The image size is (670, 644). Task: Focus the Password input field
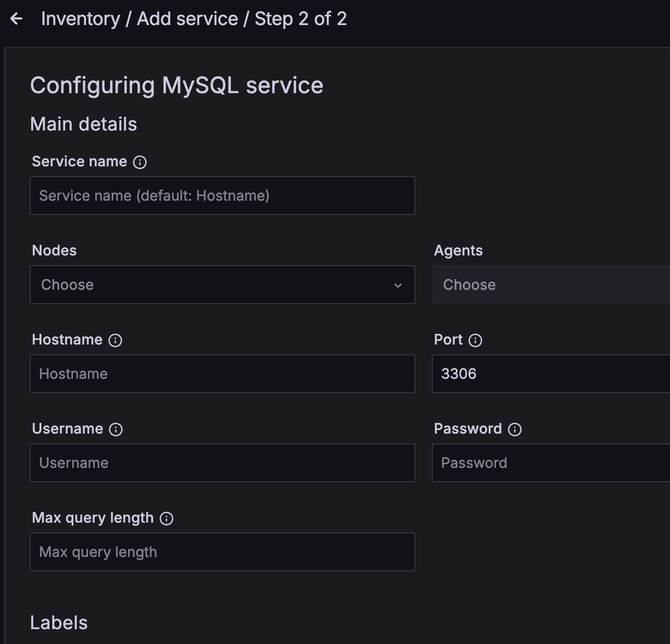551,463
